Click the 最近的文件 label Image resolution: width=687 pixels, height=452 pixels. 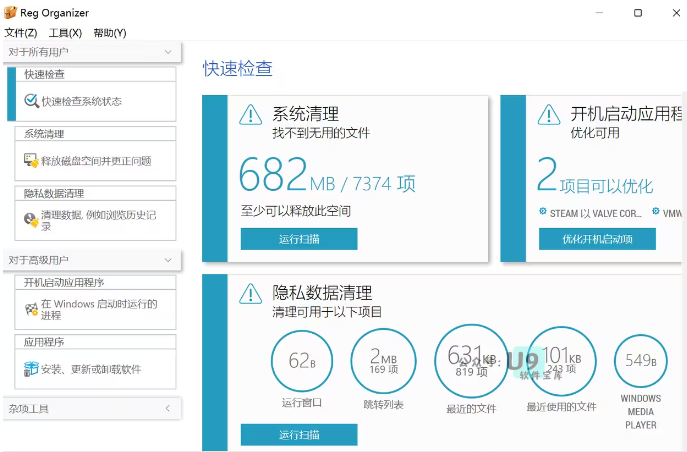(471, 409)
